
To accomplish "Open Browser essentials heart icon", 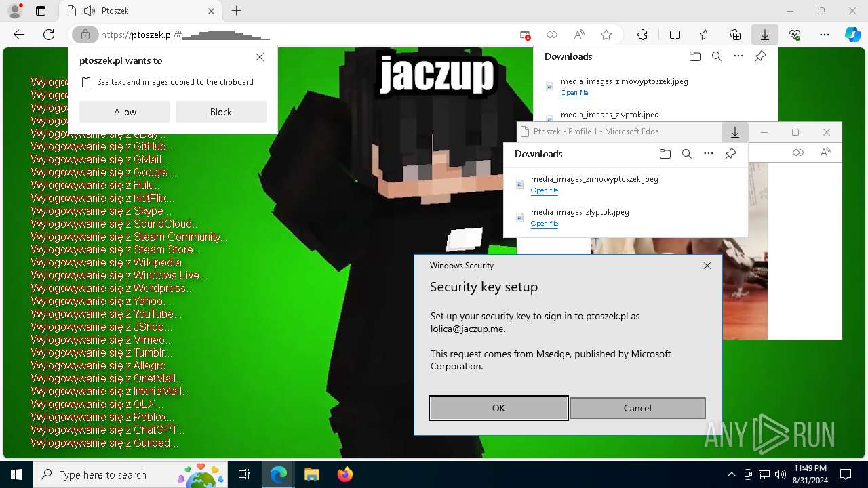I will click(x=795, y=35).
